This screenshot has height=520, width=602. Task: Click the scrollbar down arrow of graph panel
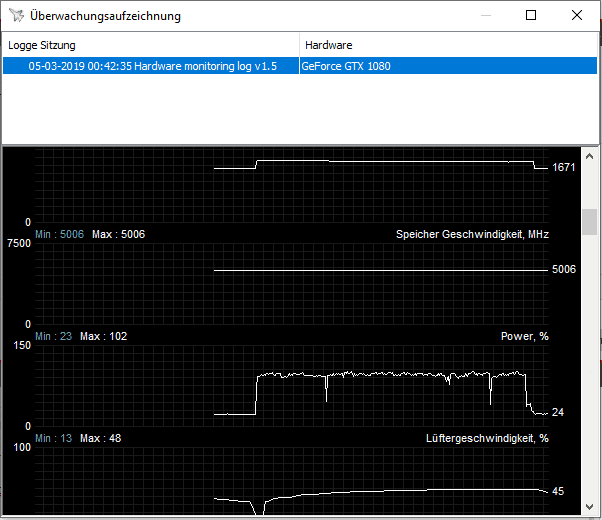(x=589, y=507)
